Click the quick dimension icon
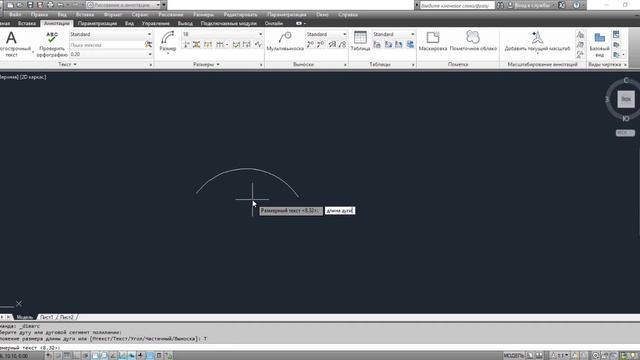Image resolution: width=640 pixels, height=360 pixels. click(208, 44)
